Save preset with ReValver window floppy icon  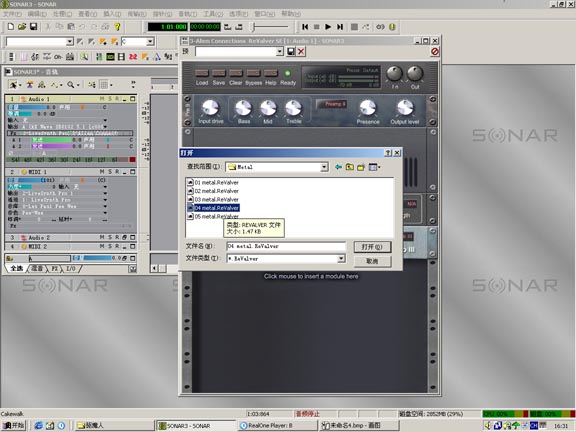[291, 51]
